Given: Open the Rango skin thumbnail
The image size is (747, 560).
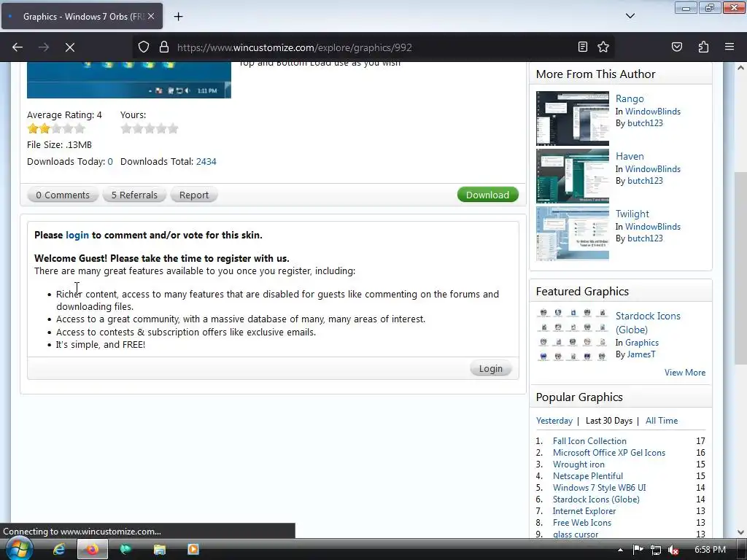Looking at the screenshot, I should point(572,119).
